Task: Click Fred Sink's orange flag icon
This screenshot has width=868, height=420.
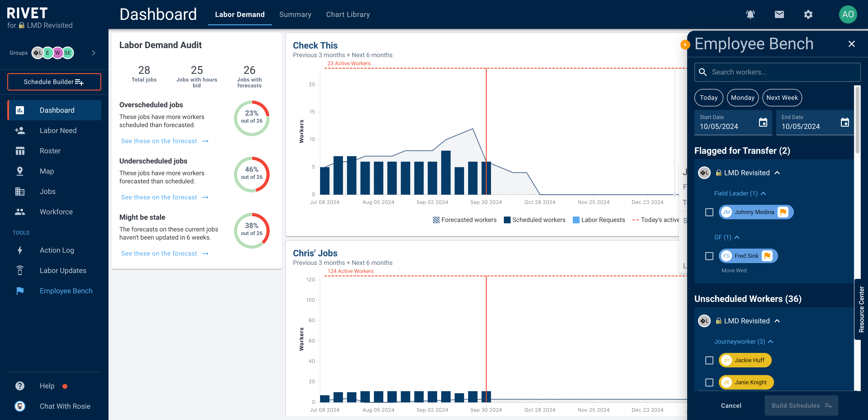Action: coord(767,256)
